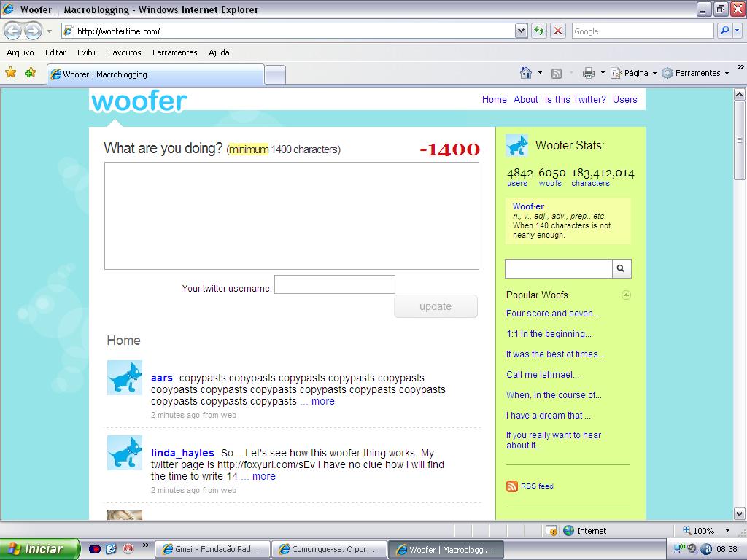The height and width of the screenshot is (560, 747).
Task: Click the browser Forward arrow button
Action: click(33, 31)
